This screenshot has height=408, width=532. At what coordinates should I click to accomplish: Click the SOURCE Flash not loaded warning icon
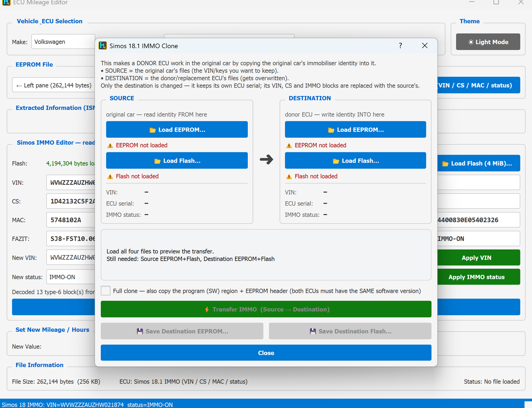click(x=110, y=177)
